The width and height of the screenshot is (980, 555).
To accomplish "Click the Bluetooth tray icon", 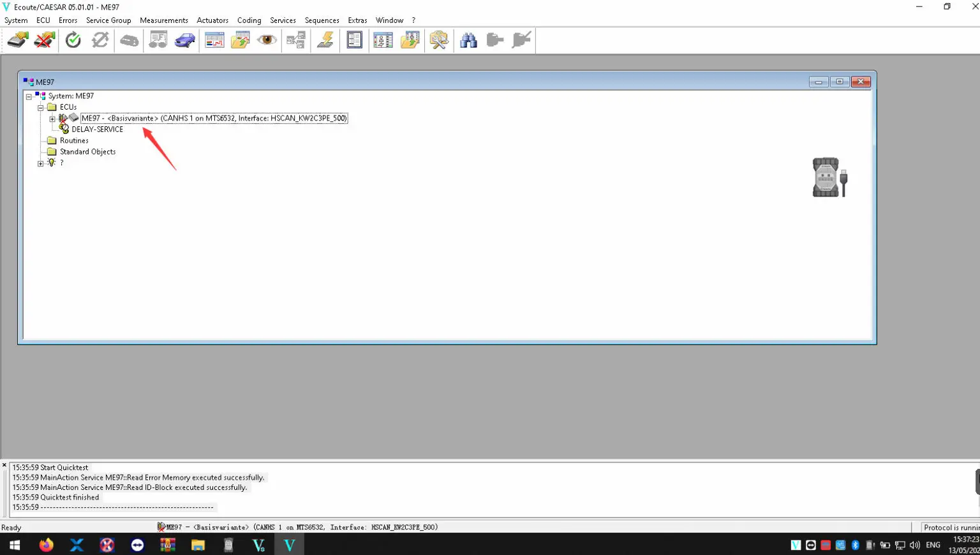I will 855,545.
